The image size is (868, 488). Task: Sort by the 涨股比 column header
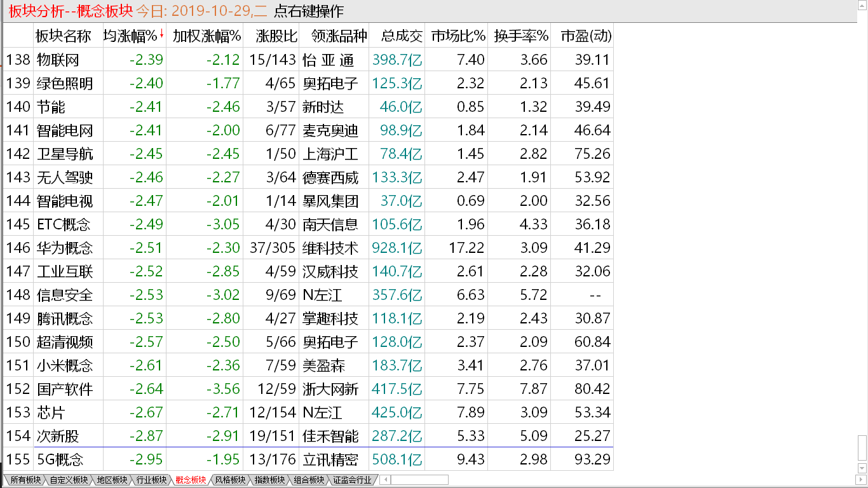pyautogui.click(x=276, y=36)
